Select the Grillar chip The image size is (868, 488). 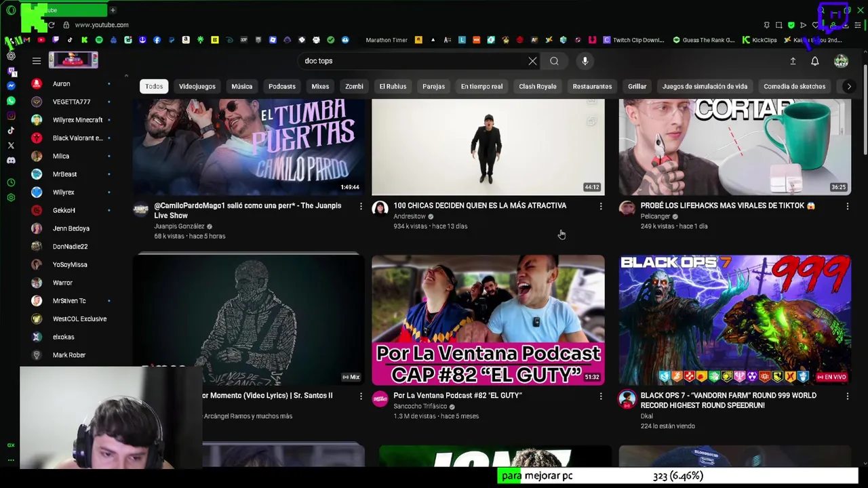click(x=637, y=86)
